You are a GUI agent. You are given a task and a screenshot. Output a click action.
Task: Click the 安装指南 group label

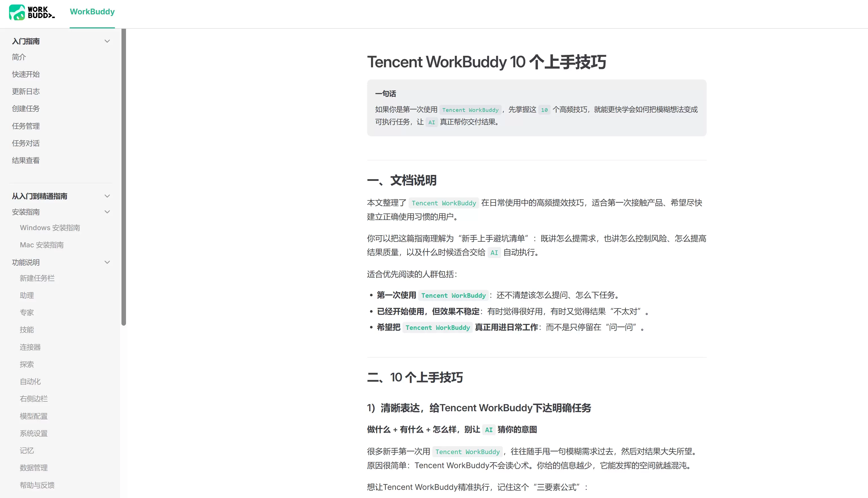coord(26,212)
